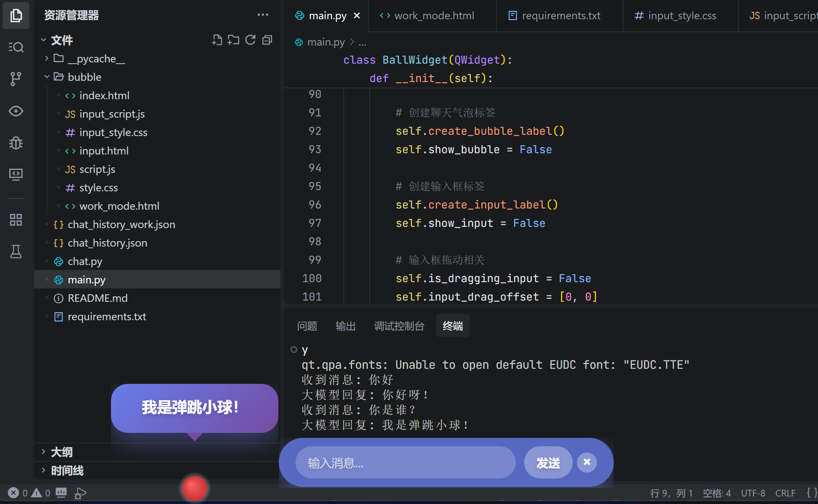The image size is (818, 504).
Task: Select the 终端 terminal panel tab
Action: (453, 326)
